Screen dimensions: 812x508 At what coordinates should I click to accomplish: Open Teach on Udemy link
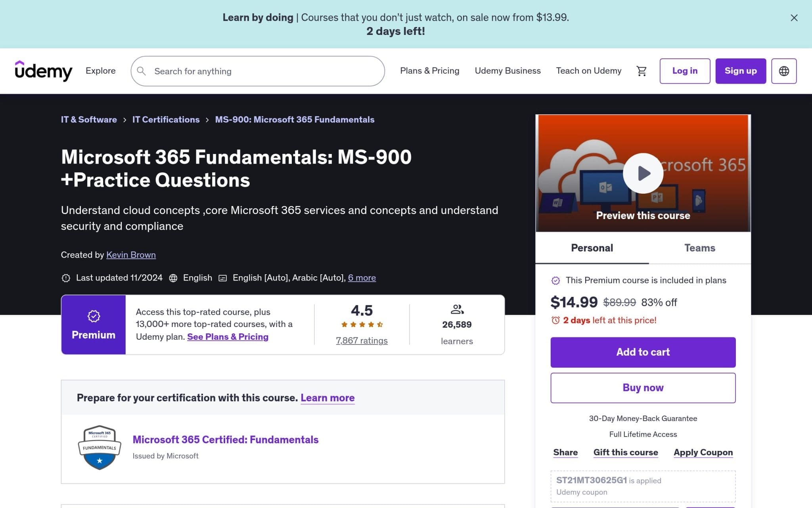588,71
